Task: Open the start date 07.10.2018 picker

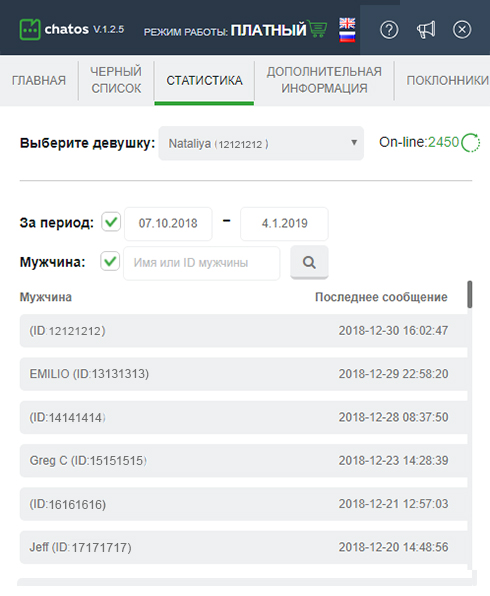Action: pyautogui.click(x=168, y=224)
